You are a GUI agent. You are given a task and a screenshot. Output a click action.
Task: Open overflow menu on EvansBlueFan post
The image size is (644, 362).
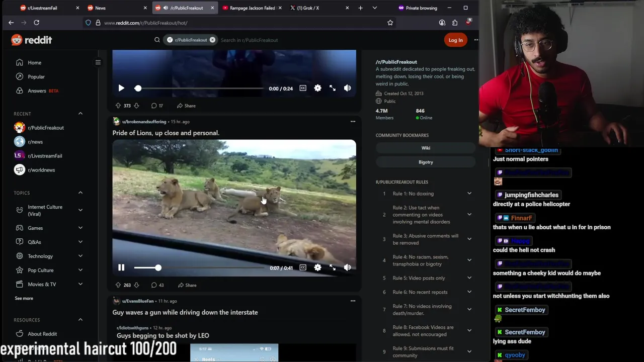[x=353, y=301]
